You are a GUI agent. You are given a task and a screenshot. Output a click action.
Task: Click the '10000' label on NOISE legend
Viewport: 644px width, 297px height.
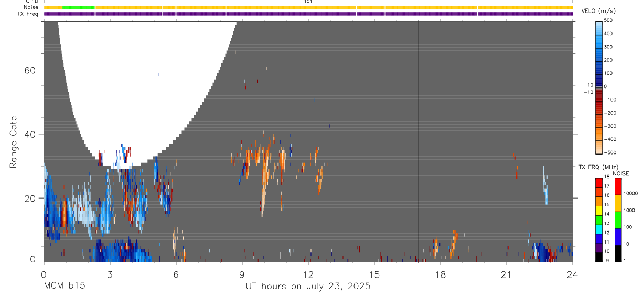pyautogui.click(x=630, y=194)
